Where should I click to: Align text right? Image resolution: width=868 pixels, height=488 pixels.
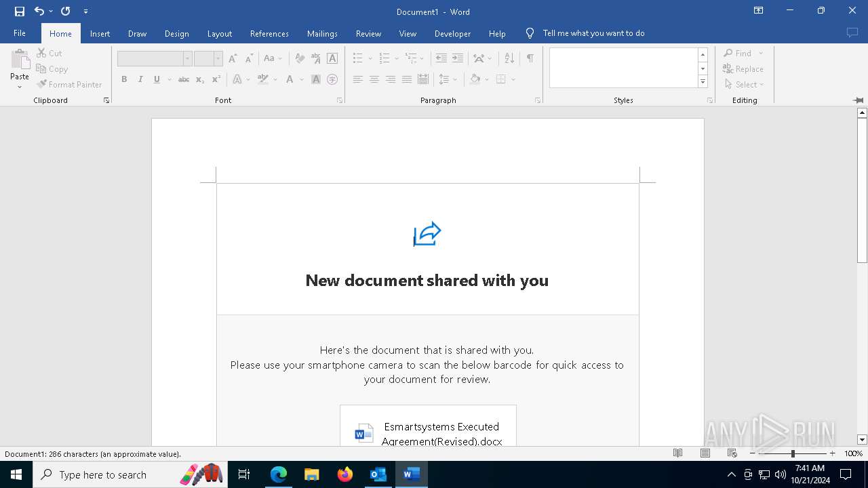point(391,79)
